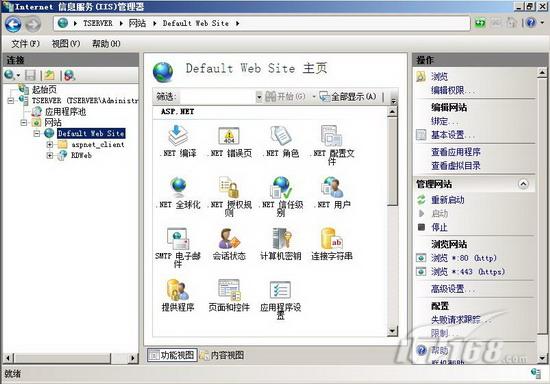Open the 会话状态 feature icon
Screen dimensions: 550x384
click(229, 238)
